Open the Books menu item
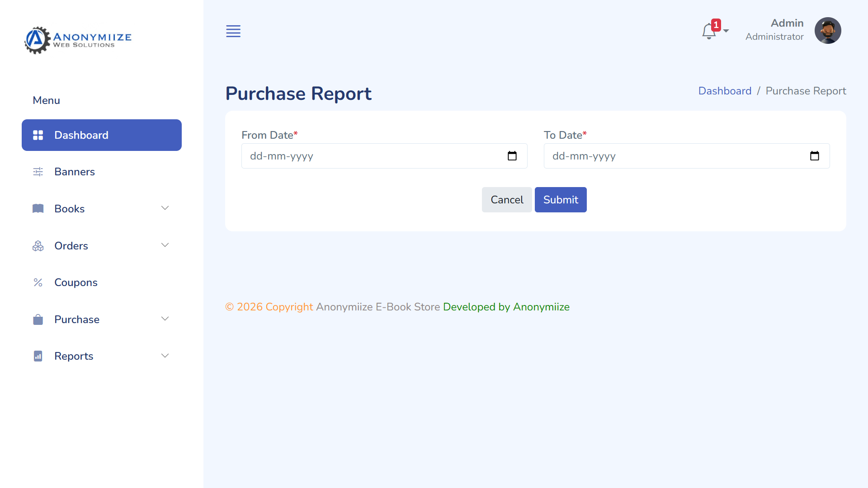This screenshot has height=488, width=868. (102, 209)
